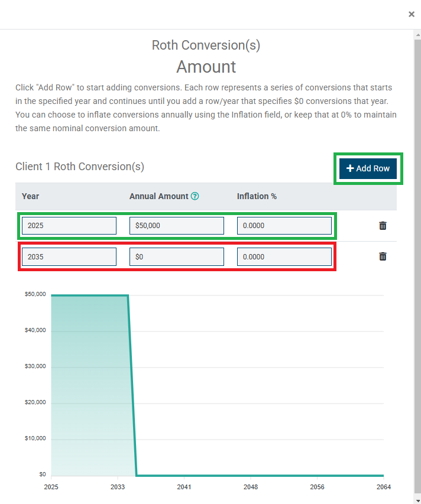This screenshot has height=504, width=421.
Task: Click the Inflation % column header
Action: pos(257,196)
